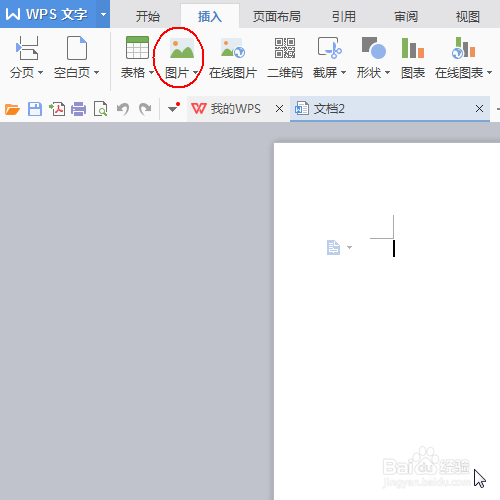Undo the last action
This screenshot has width=500, height=500.
[x=123, y=109]
